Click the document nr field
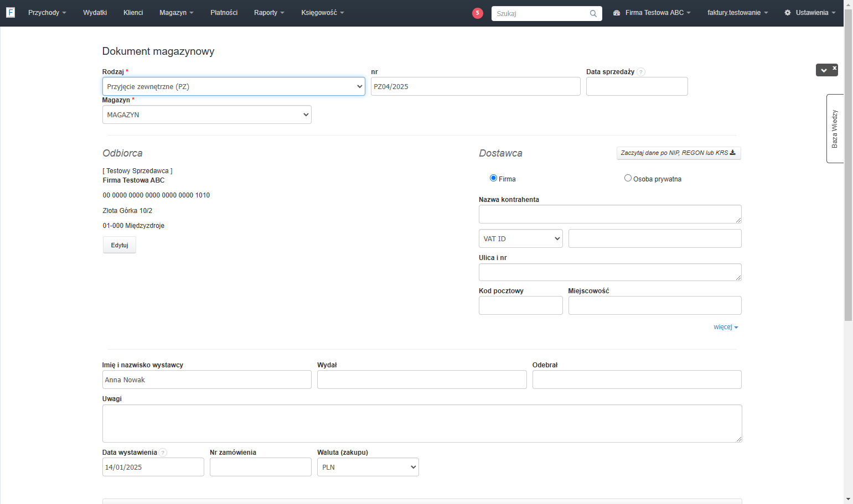This screenshot has width=853, height=504. pos(475,86)
